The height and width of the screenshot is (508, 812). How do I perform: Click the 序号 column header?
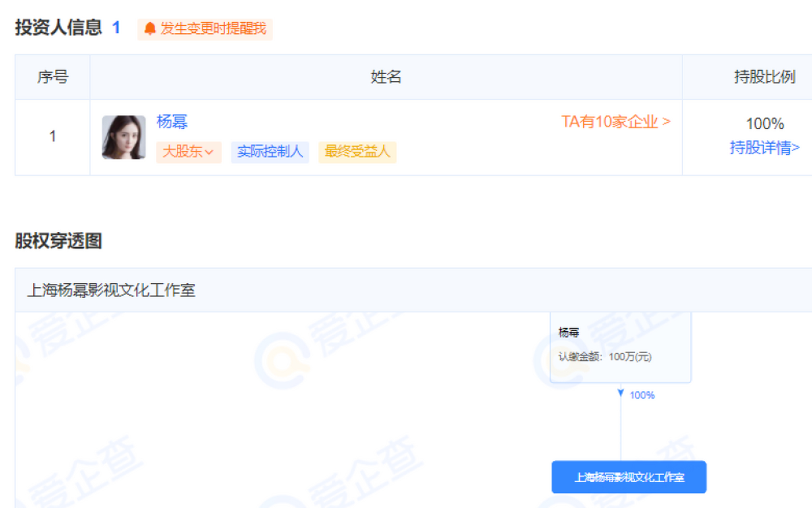(52, 77)
